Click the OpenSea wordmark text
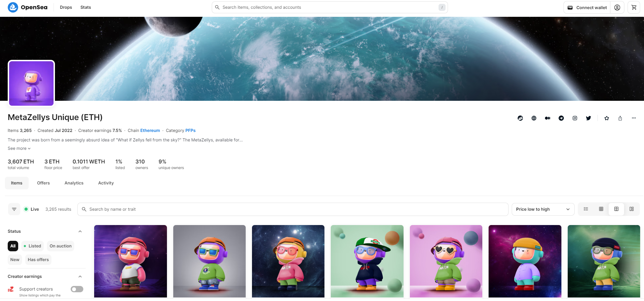Image resolution: width=644 pixels, height=301 pixels. [34, 7]
